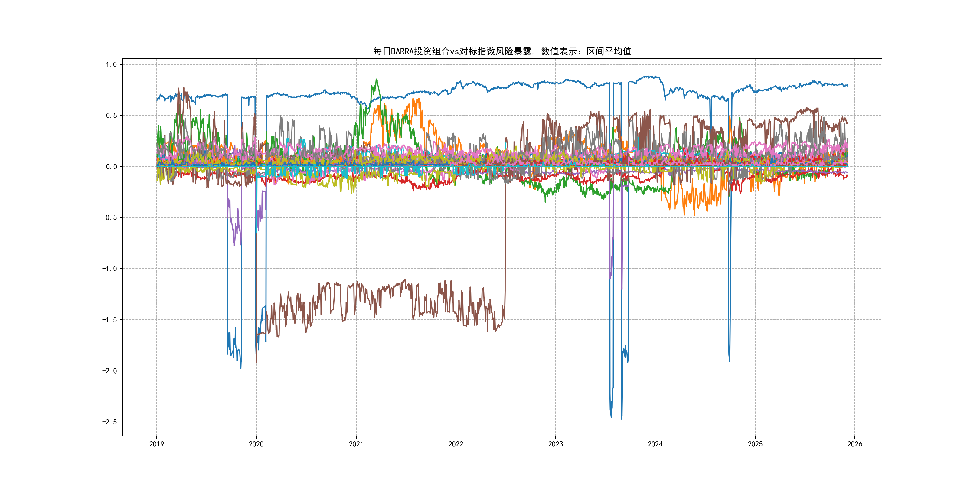Click the 2026 x-axis tick label
980x490 pixels.
coord(855,444)
